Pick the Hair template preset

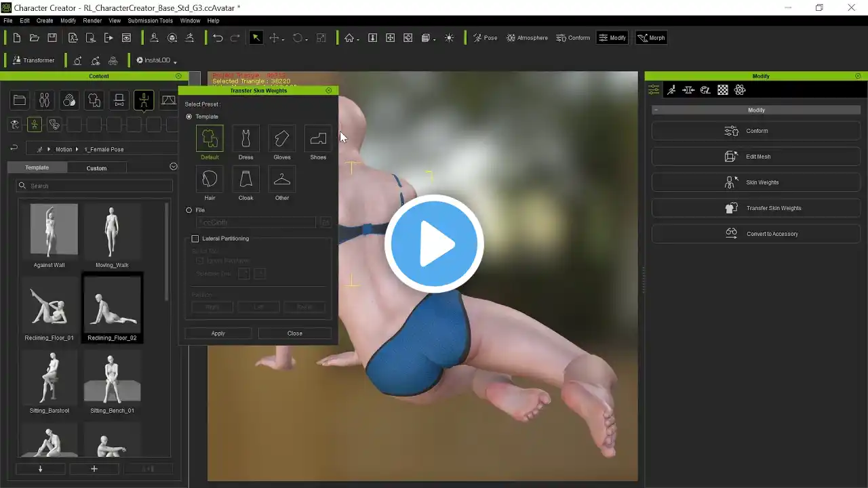tap(210, 180)
